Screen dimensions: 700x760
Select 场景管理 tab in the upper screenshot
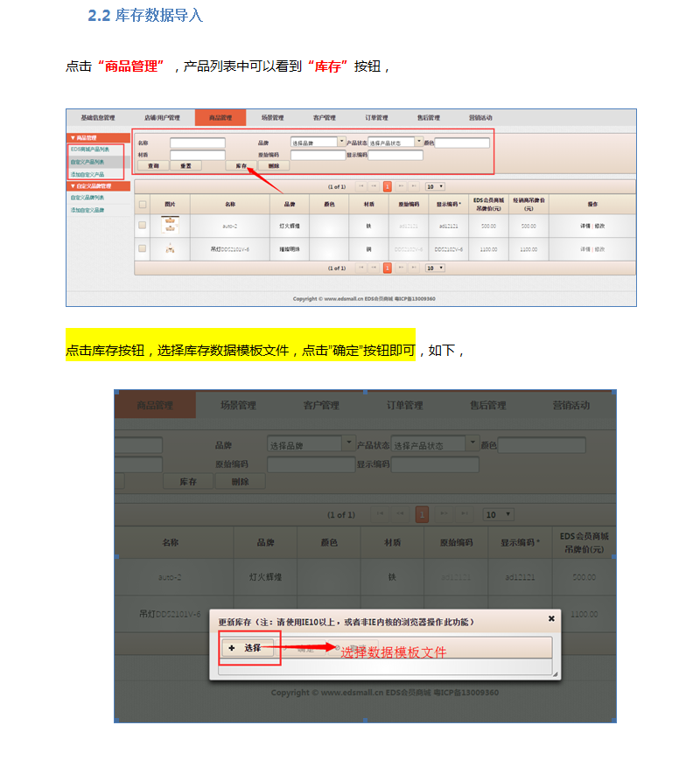pyautogui.click(x=273, y=118)
